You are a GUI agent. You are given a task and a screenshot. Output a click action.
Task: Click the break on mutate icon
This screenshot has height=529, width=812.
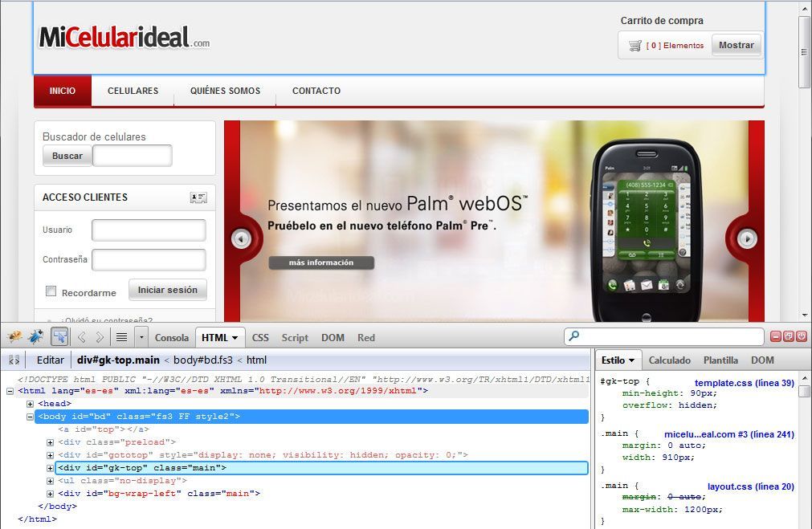14,360
